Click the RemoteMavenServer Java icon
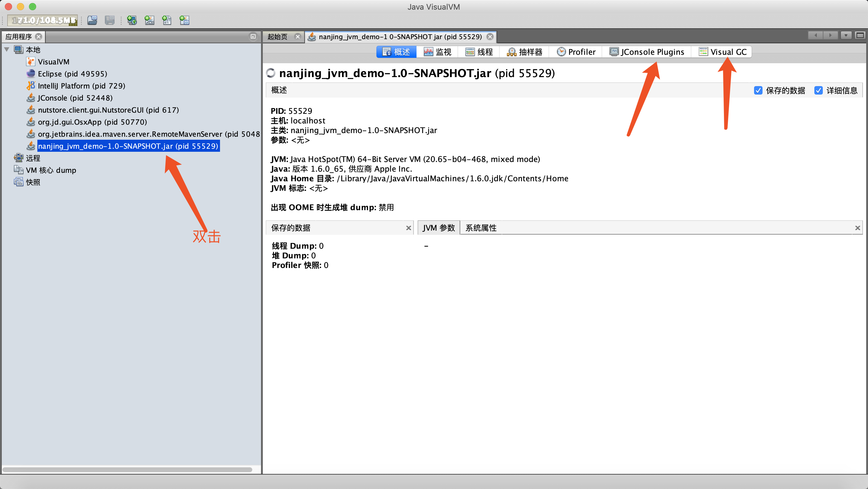 31,134
